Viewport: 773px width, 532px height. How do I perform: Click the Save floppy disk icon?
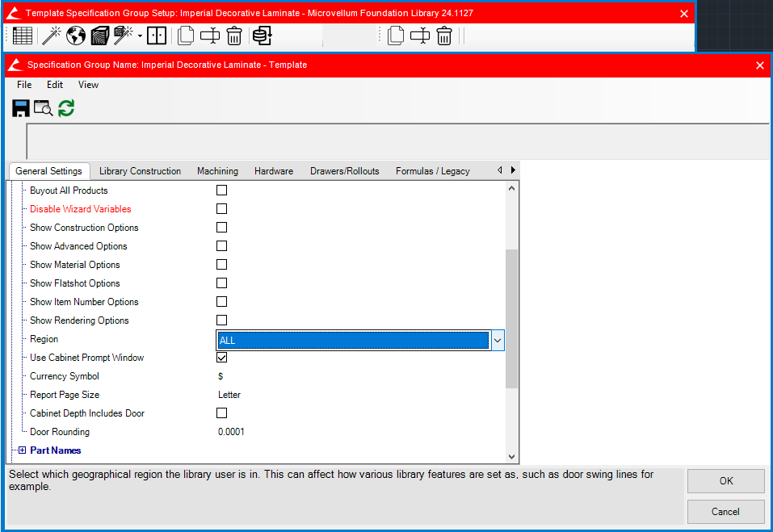tap(21, 108)
